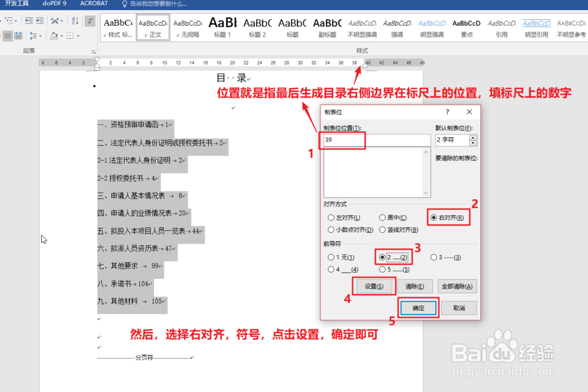Apply the Distributed alignment icon
The width and height of the screenshot is (588, 392).
[19, 35]
